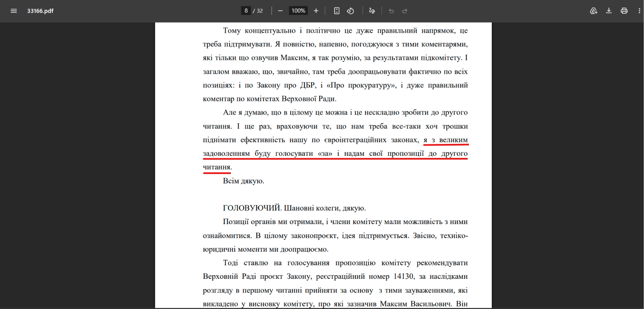This screenshot has height=309, width=644.
Task: Download the PDF file
Action: pyautogui.click(x=609, y=11)
